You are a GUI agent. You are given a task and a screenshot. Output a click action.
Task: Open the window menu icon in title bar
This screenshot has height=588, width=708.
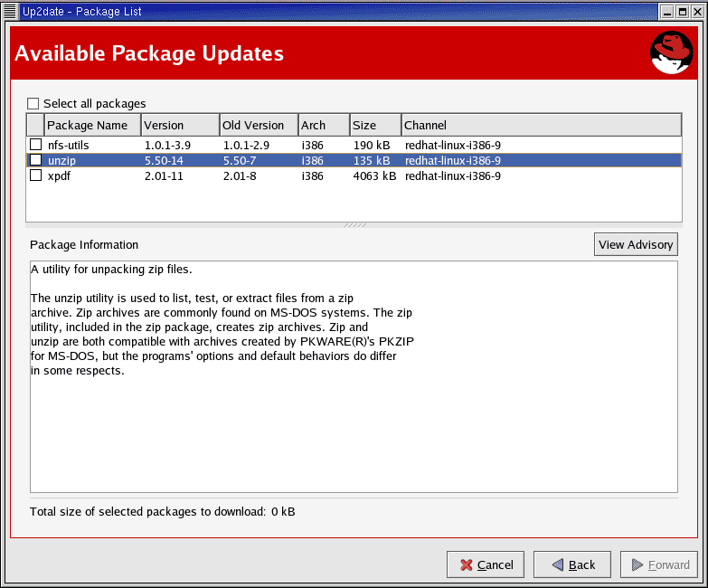pos(10,11)
